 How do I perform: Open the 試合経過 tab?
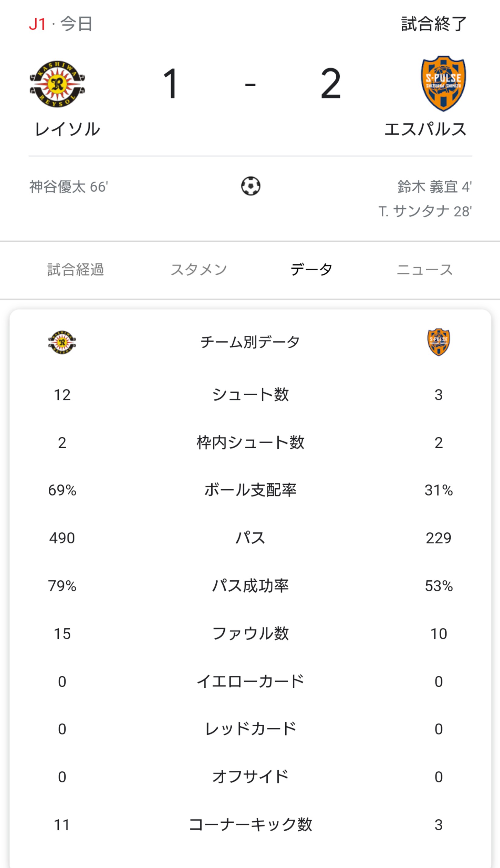(75, 270)
